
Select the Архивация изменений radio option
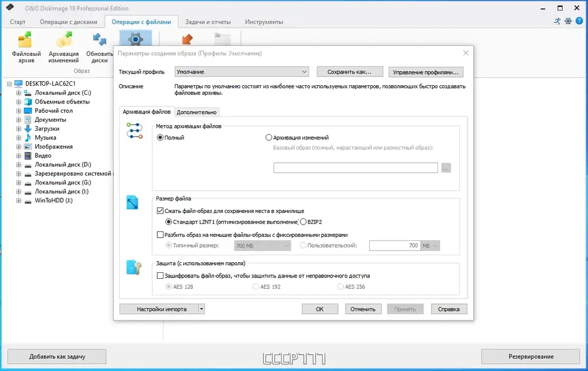coord(269,138)
